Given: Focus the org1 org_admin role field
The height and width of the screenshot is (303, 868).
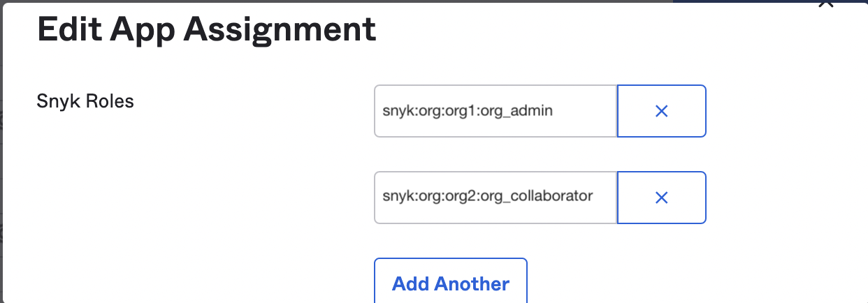Looking at the screenshot, I should click(x=495, y=111).
